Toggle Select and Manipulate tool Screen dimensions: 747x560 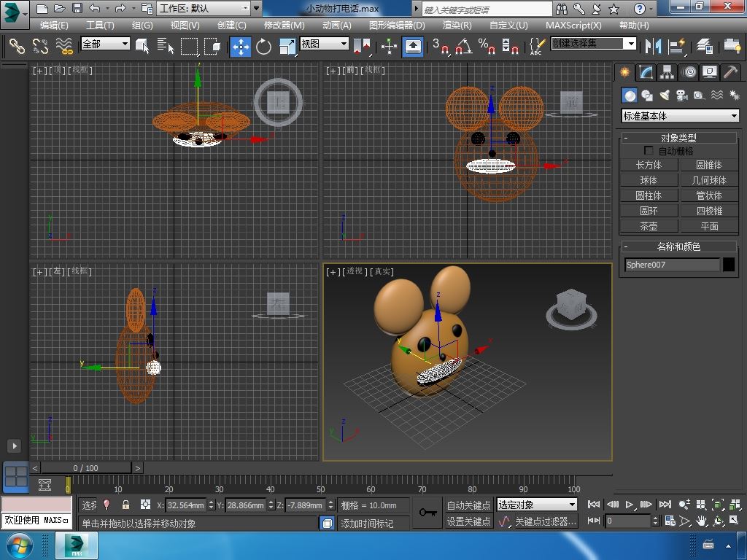coord(390,46)
